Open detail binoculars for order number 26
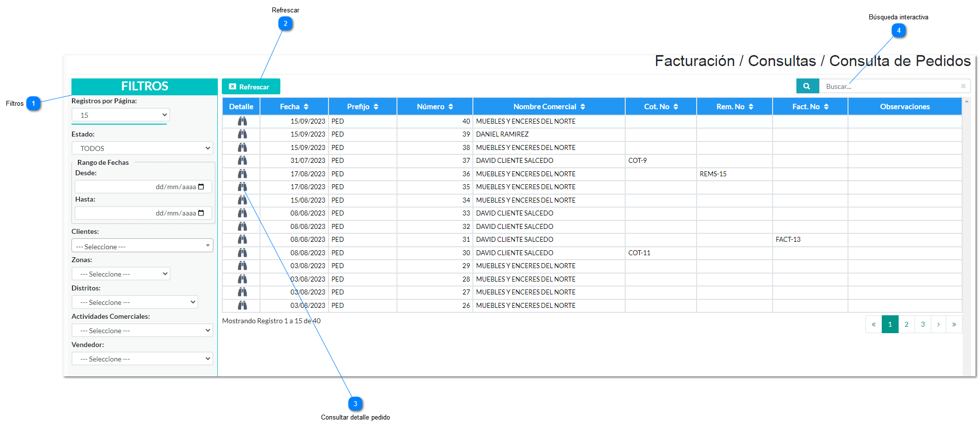The image size is (980, 429). pyautogui.click(x=242, y=305)
